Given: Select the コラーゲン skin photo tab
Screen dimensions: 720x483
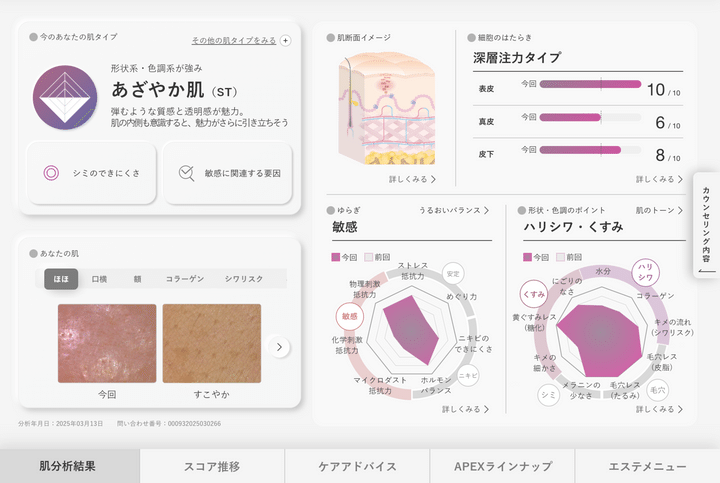Looking at the screenshot, I should click(x=184, y=279).
